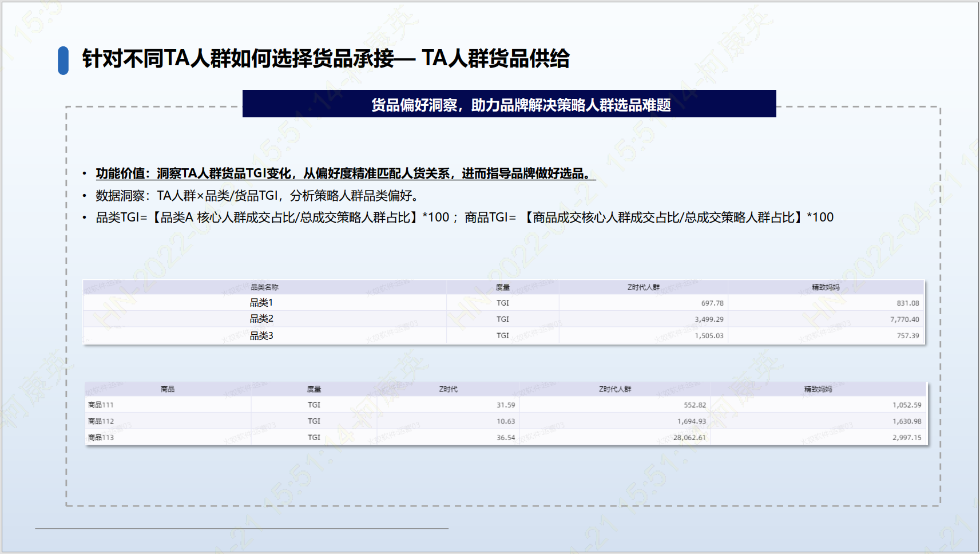
Task: Select the 精致妈妈 header in the product table
Action: pos(818,389)
